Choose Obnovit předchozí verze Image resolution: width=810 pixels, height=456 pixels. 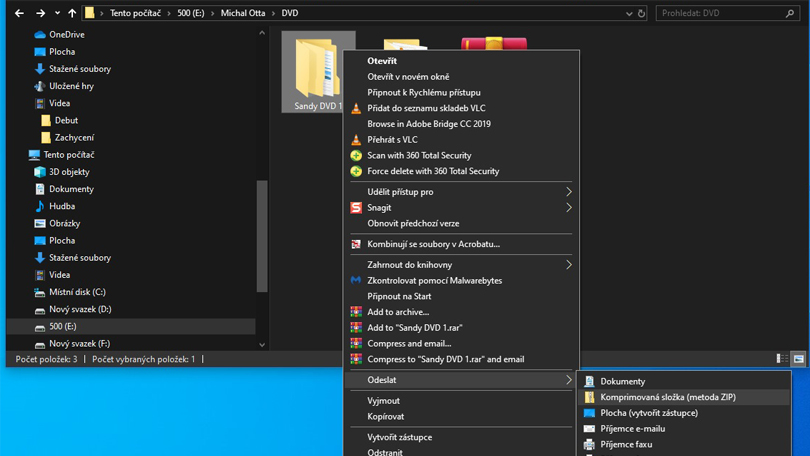(413, 223)
